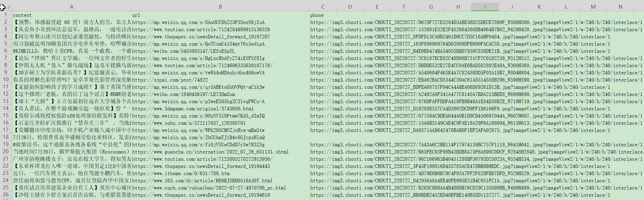Viewport: 644px width, 200px height.
Task: Select column G header
Action: (x=431, y=7)
